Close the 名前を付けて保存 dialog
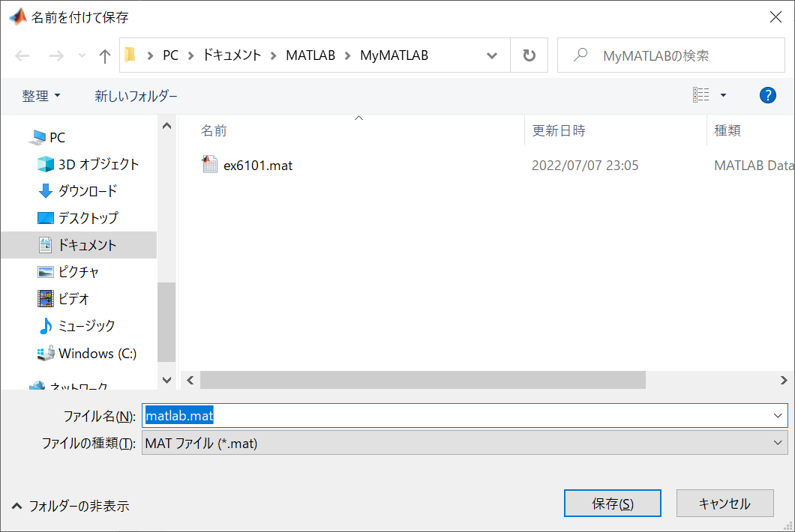This screenshot has width=795, height=532. pyautogui.click(x=775, y=17)
